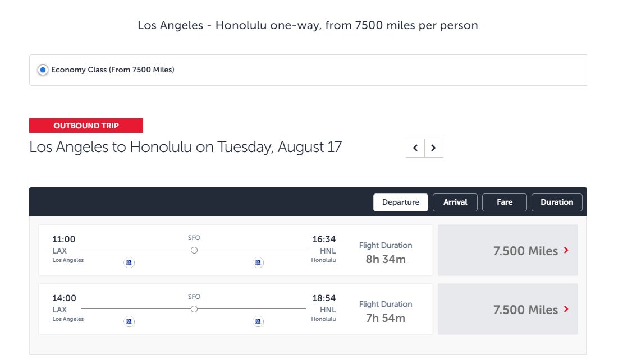Toggle sorting by Fare

pos(504,202)
